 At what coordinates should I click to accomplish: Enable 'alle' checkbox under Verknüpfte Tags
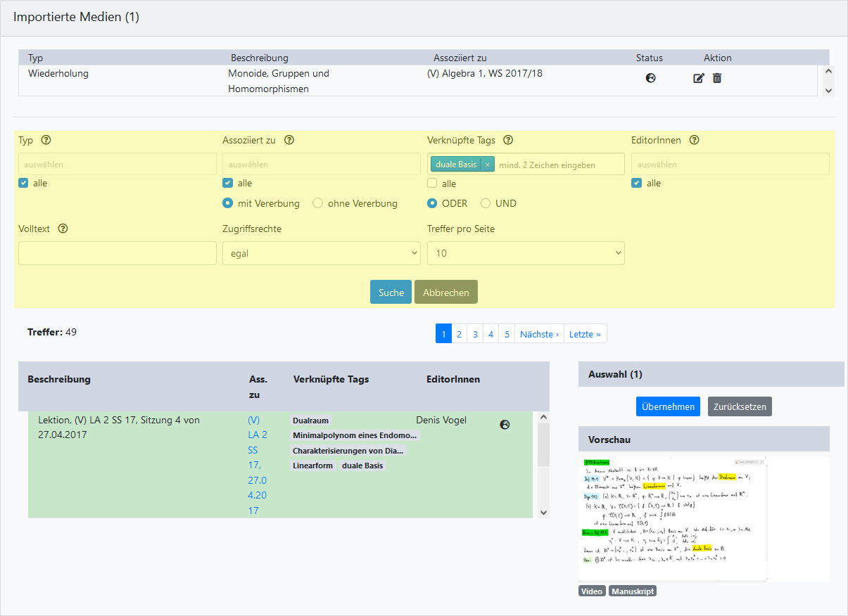tap(432, 184)
